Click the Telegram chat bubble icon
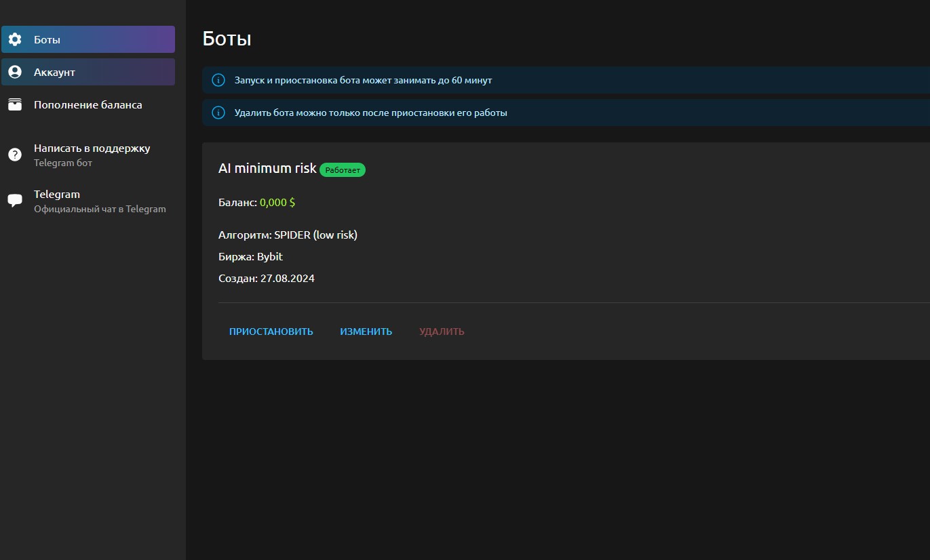 tap(15, 201)
